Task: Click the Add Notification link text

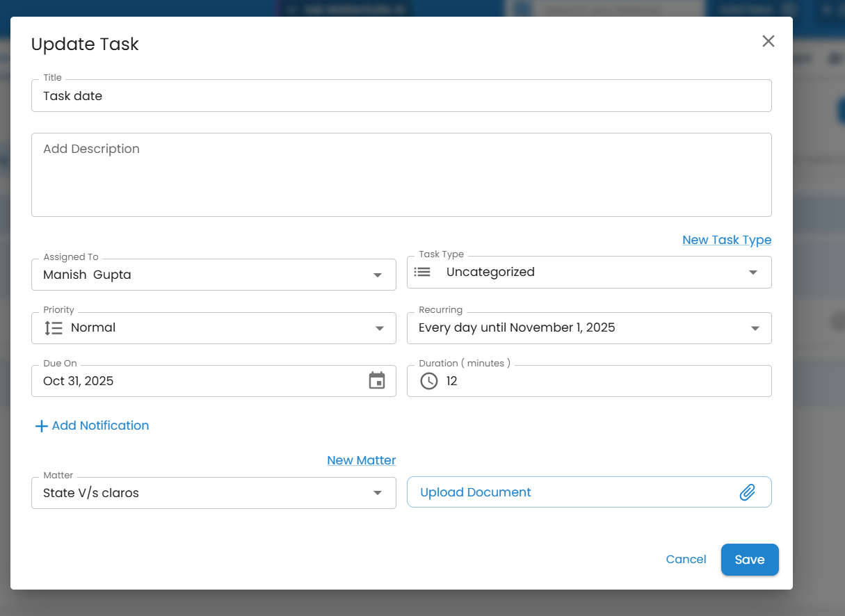Action: coord(100,425)
